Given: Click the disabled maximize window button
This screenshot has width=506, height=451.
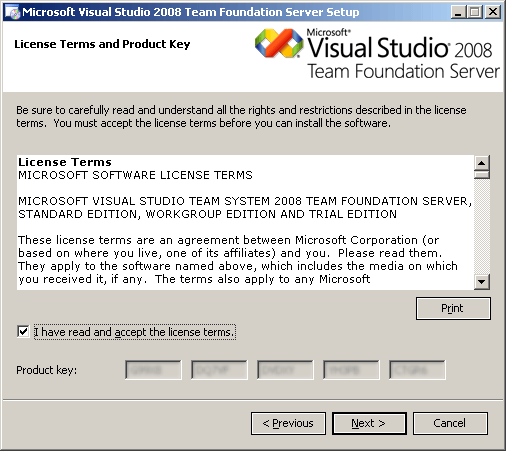Looking at the screenshot, I should pos(475,12).
